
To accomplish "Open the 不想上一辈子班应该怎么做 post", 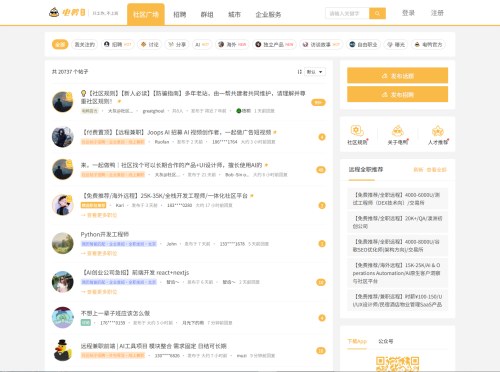I will pyautogui.click(x=115, y=313).
